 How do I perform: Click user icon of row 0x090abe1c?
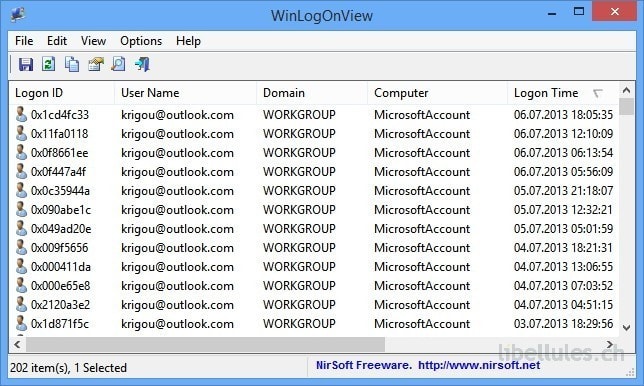(x=21, y=209)
